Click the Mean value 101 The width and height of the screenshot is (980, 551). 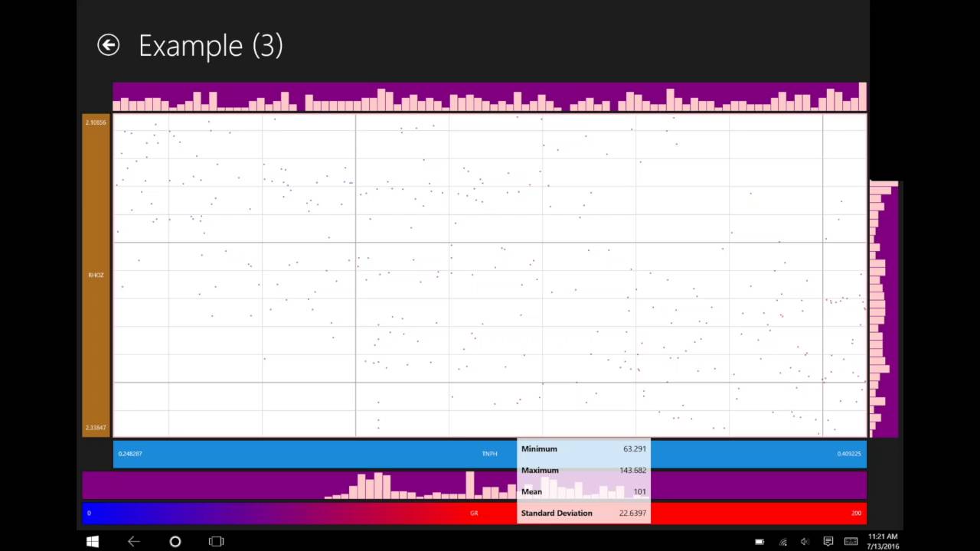tap(640, 492)
